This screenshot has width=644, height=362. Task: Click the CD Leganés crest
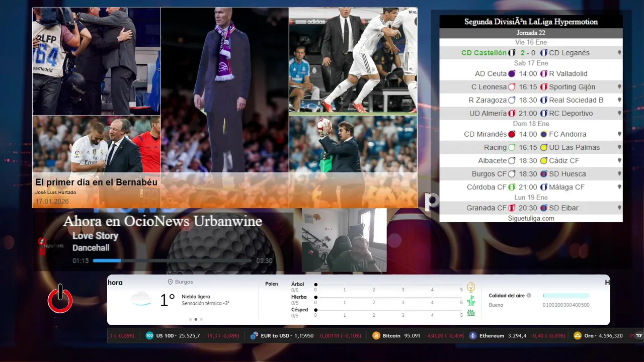[544, 53]
